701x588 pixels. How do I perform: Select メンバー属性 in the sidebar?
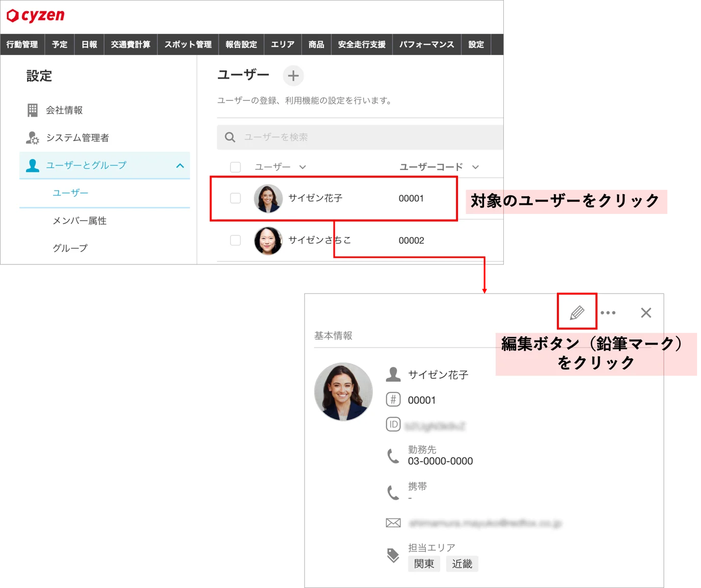click(79, 221)
